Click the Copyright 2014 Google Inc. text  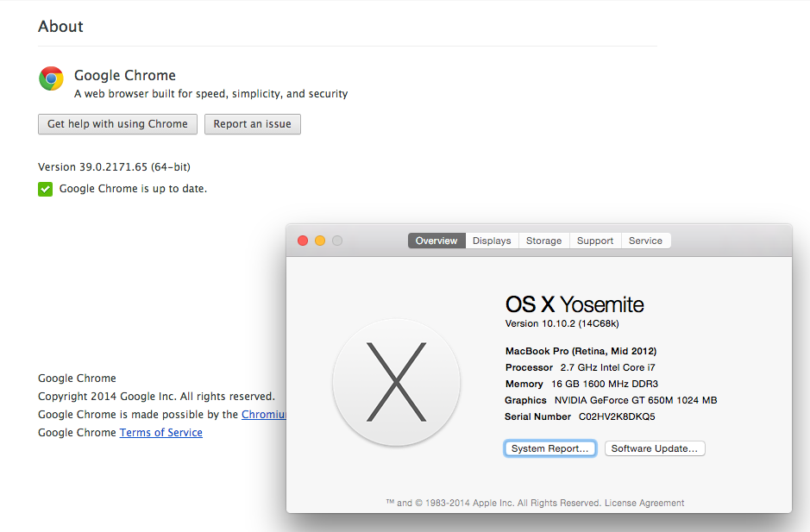click(156, 396)
